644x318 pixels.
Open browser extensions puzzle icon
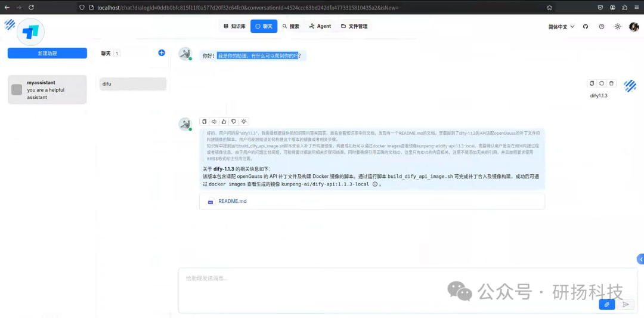pos(625,7)
